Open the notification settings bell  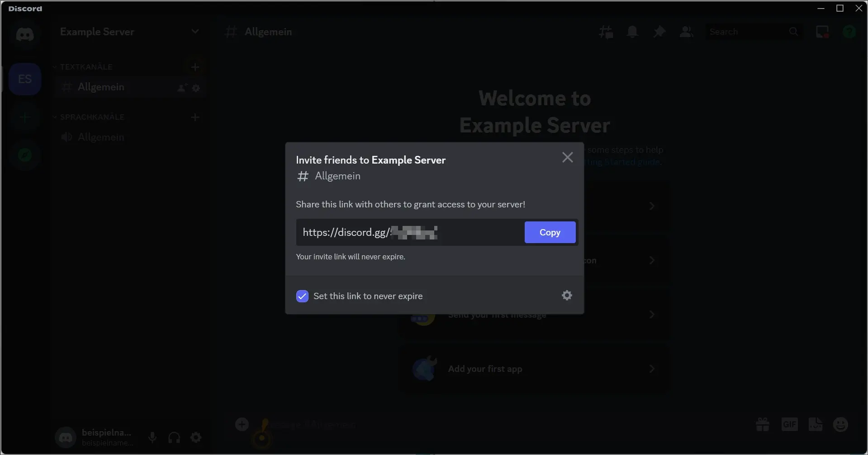(x=632, y=31)
